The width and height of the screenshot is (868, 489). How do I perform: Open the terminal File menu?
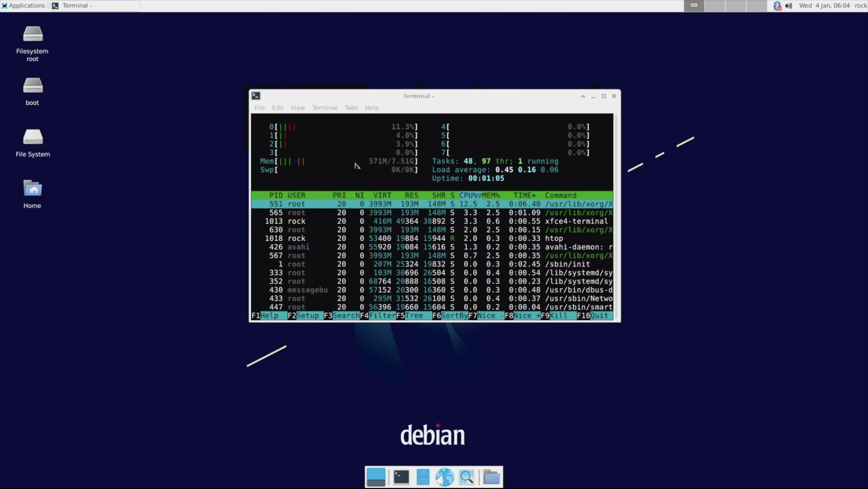coord(259,107)
